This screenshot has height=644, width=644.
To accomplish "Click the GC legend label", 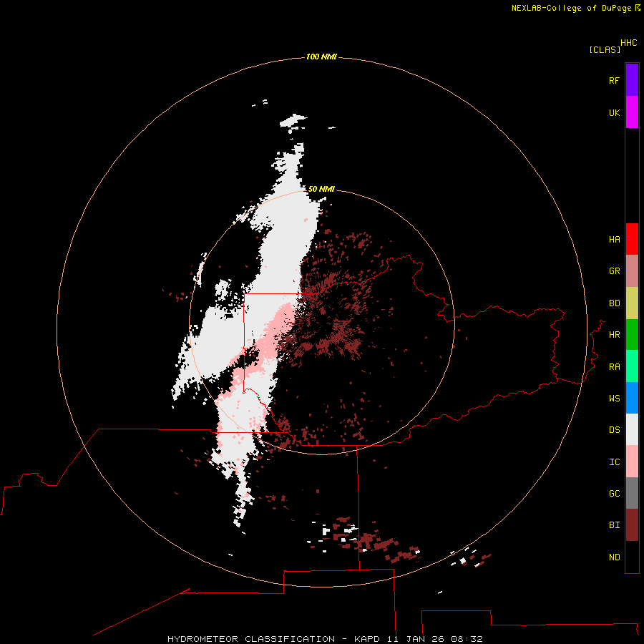I will (x=614, y=494).
